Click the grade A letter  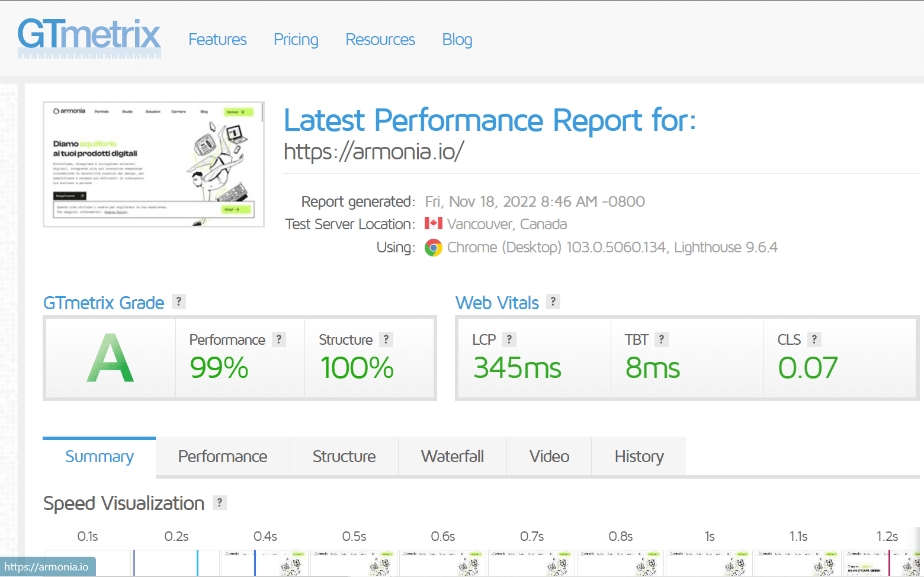pyautogui.click(x=111, y=358)
